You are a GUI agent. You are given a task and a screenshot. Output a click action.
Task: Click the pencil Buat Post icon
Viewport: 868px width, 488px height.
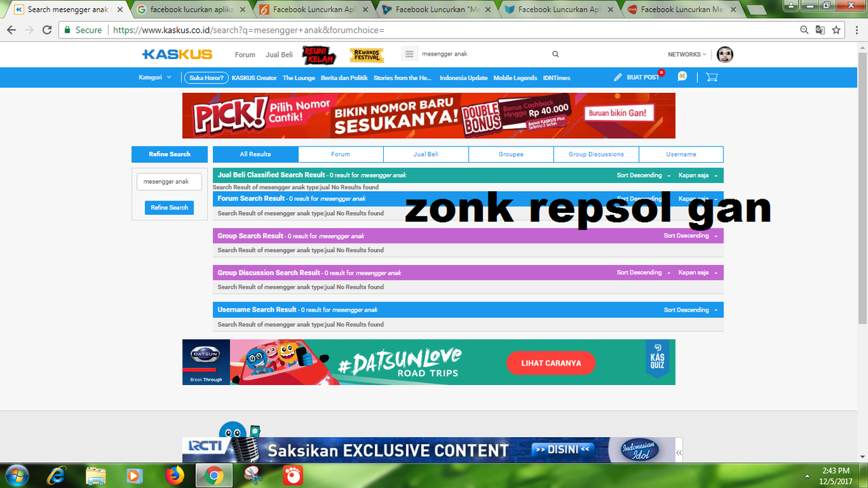618,77
